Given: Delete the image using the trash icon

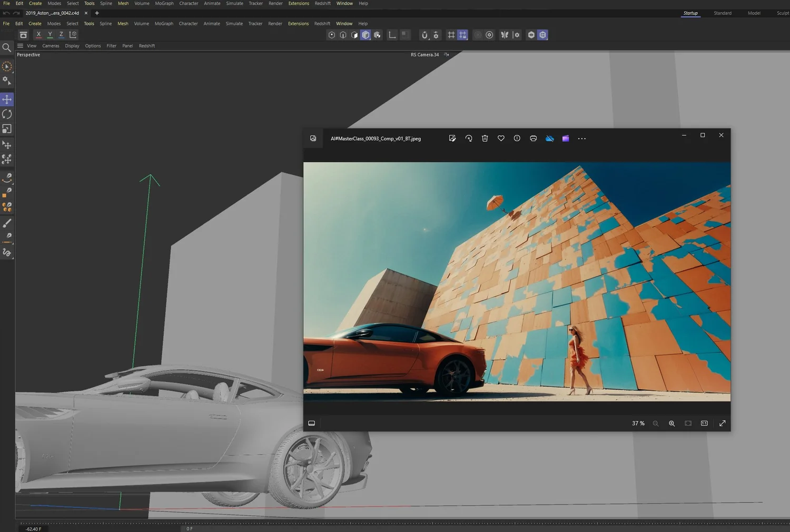Looking at the screenshot, I should click(x=485, y=138).
